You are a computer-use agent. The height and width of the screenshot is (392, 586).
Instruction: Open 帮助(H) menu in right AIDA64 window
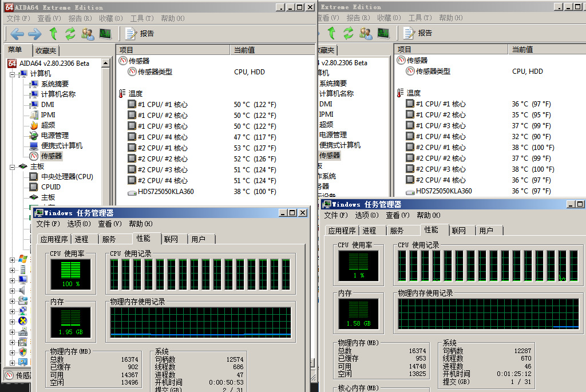click(451, 18)
